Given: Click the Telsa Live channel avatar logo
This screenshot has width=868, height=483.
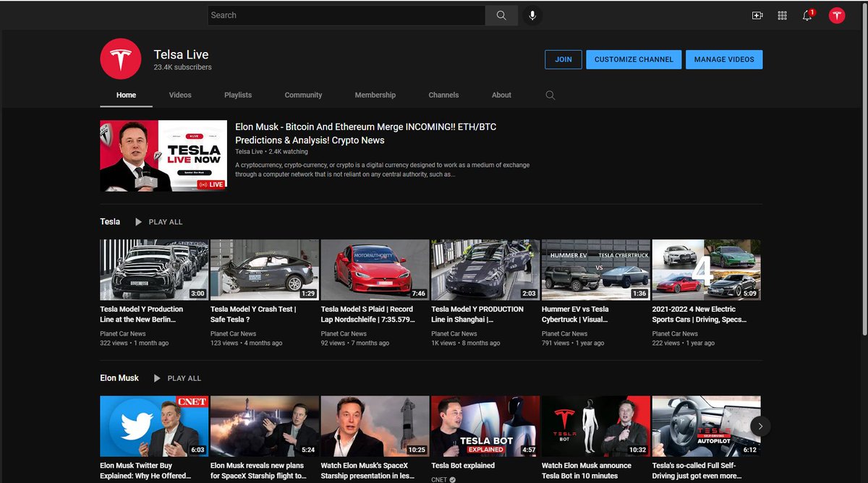Looking at the screenshot, I should [x=121, y=59].
